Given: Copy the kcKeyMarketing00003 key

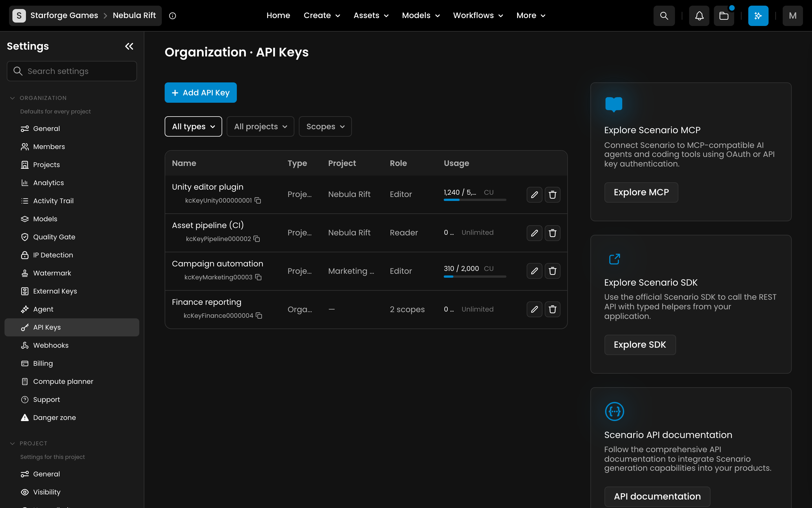Looking at the screenshot, I should pos(258,277).
